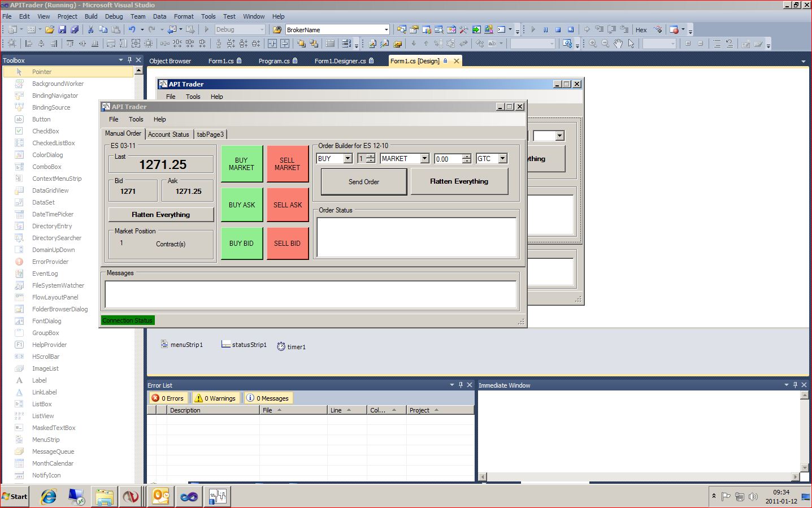Select the Pan hand tool
This screenshot has height=508, width=812.
point(618,44)
